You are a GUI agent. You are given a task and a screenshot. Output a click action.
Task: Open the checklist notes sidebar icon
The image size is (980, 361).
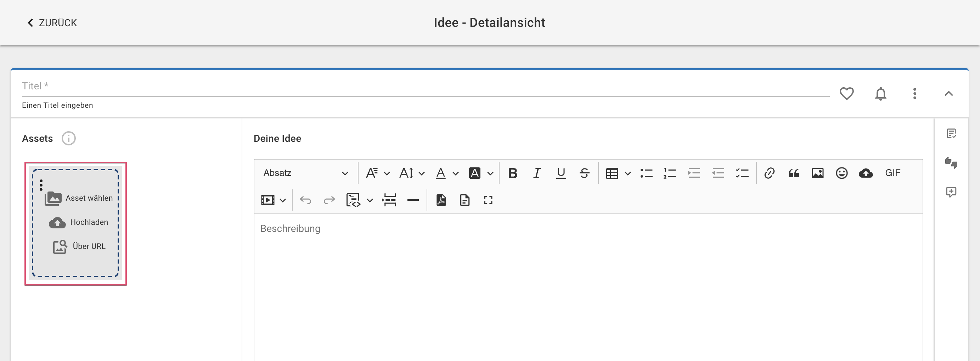click(x=951, y=134)
